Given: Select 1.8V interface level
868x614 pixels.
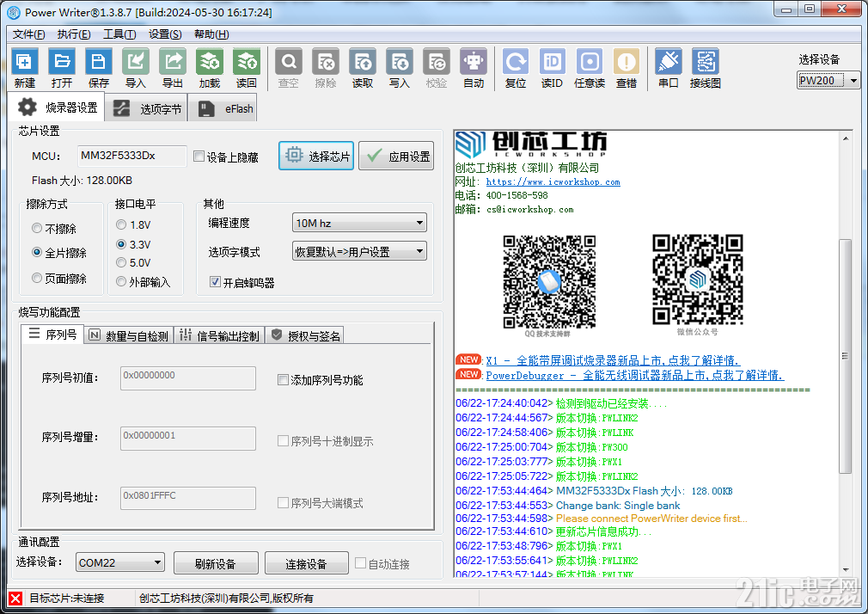Looking at the screenshot, I should pos(121,224).
